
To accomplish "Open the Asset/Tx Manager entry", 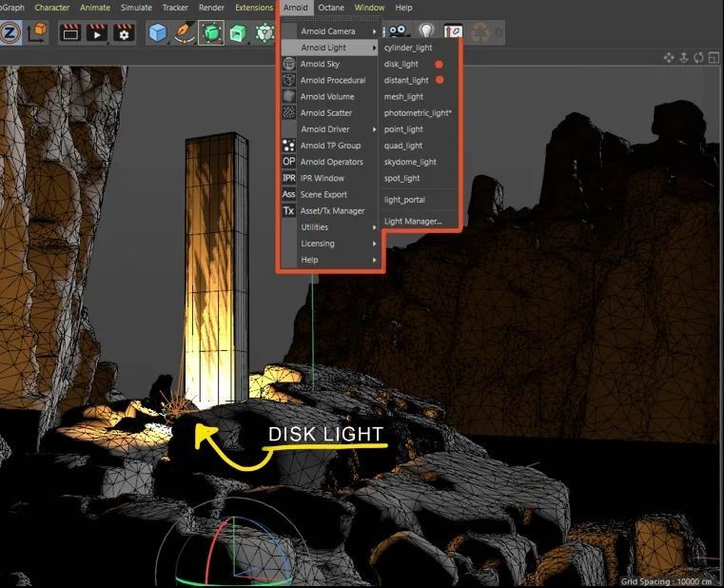I will click(x=330, y=210).
